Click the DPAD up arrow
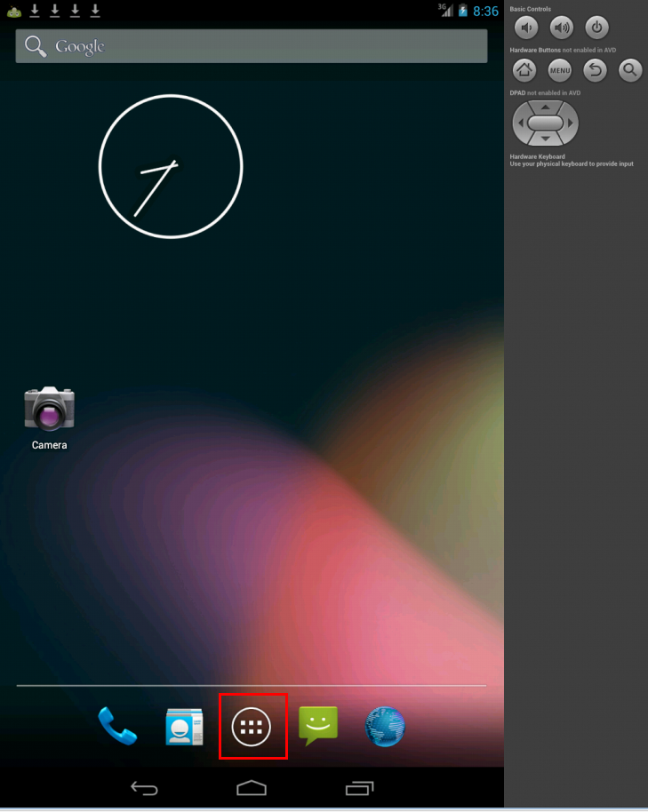 pos(546,107)
